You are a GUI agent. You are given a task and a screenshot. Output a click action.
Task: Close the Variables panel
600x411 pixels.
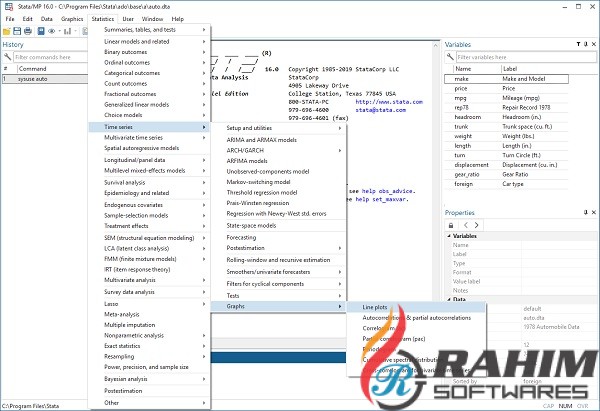(x=594, y=44)
